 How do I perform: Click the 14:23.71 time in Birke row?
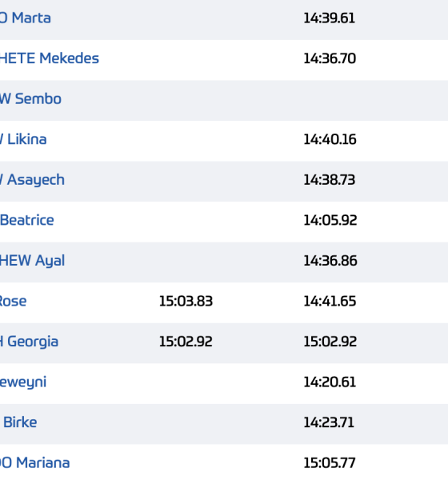point(329,422)
